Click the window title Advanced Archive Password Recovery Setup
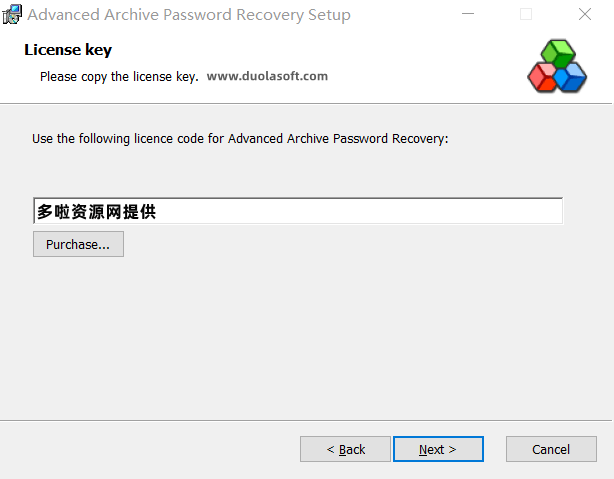614x479 pixels. point(189,15)
